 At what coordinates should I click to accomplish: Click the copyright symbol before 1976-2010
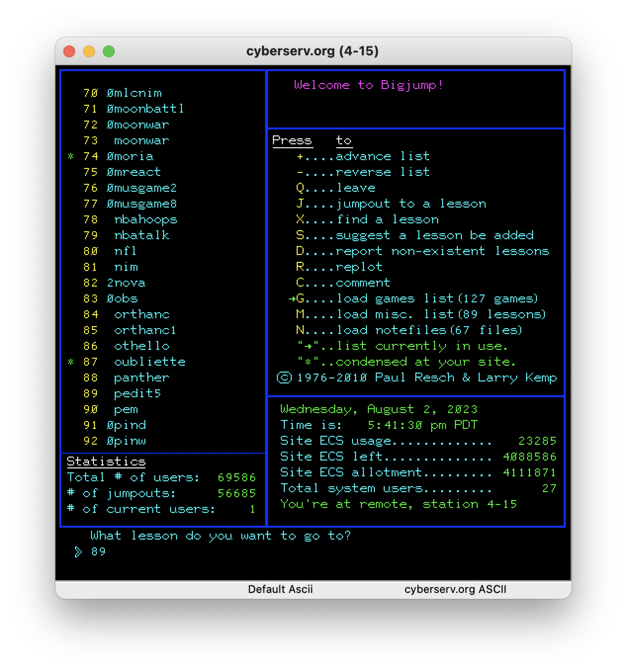pyautogui.click(x=284, y=378)
